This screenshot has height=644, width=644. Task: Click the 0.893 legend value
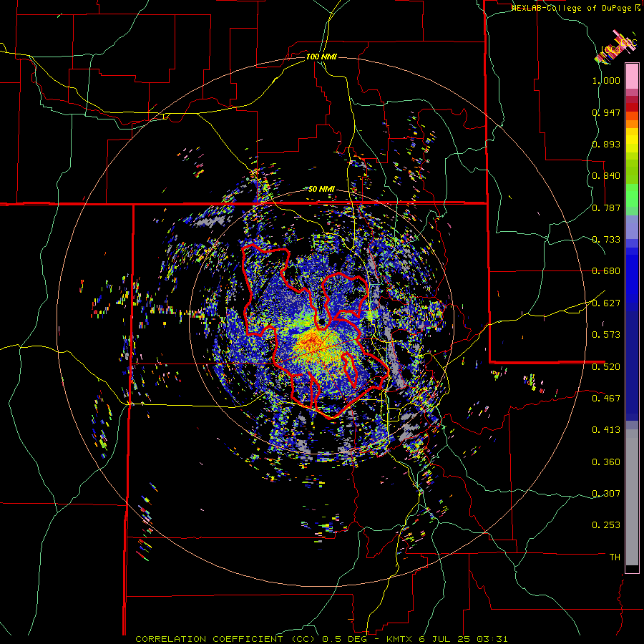click(x=606, y=144)
